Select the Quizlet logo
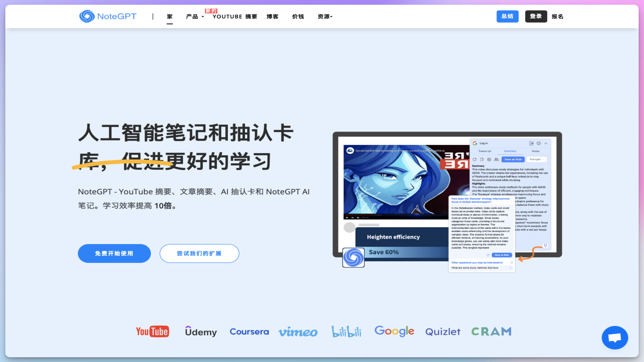 [443, 332]
